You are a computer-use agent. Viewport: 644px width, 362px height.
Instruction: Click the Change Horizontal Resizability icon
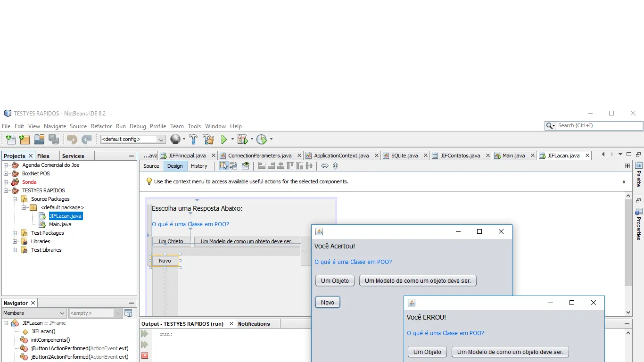click(325, 166)
